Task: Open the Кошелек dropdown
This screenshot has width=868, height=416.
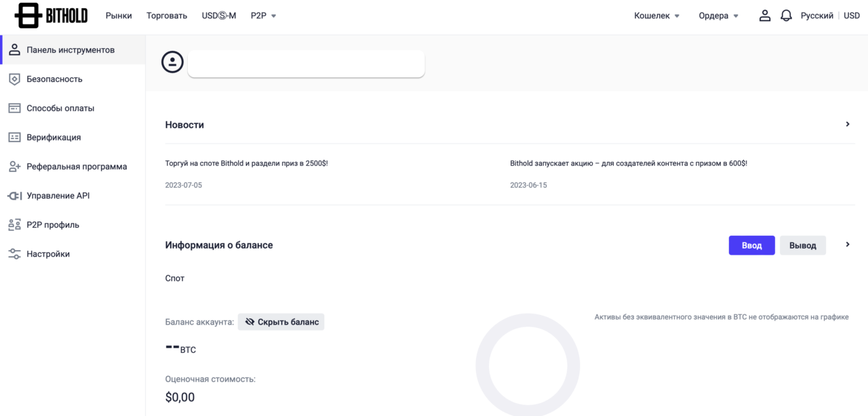Action: tap(656, 16)
